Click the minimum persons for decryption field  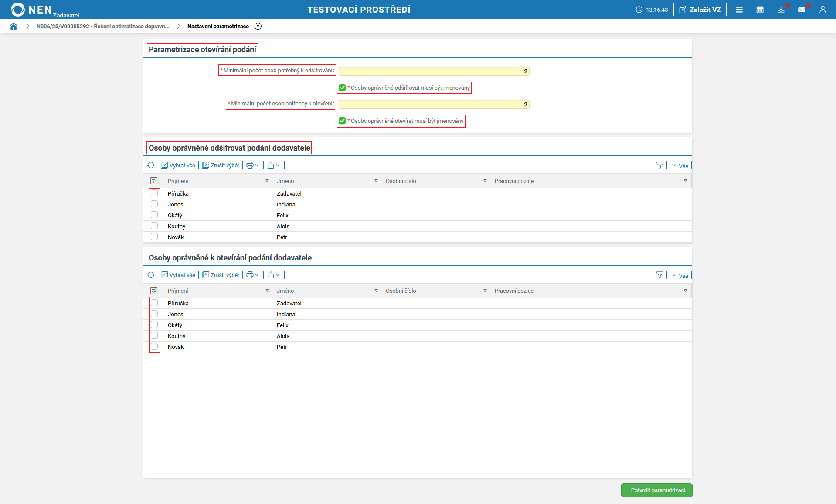point(434,71)
